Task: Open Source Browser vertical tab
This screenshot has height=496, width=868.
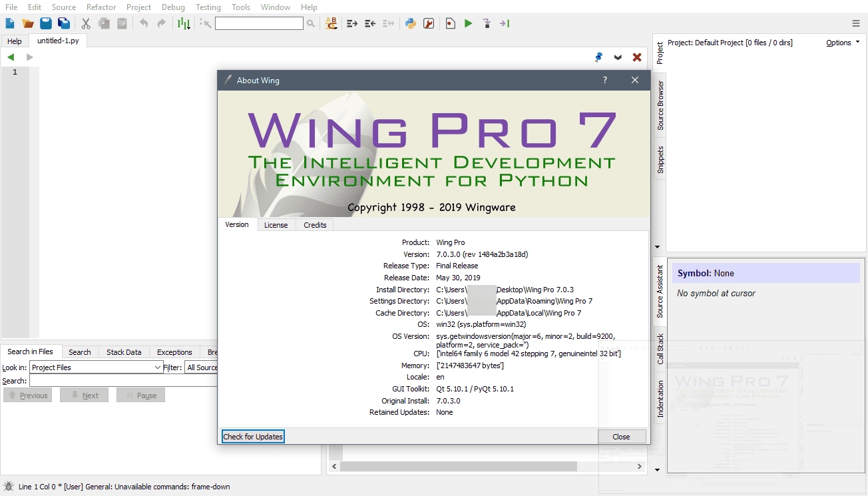Action: pos(660,105)
